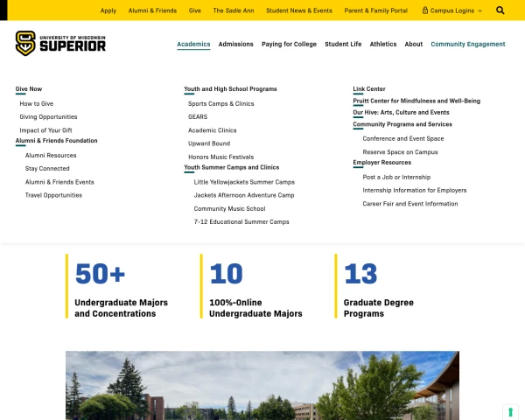Open Travel Opportunities
Viewport: 525px width, 420px height.
point(53,195)
